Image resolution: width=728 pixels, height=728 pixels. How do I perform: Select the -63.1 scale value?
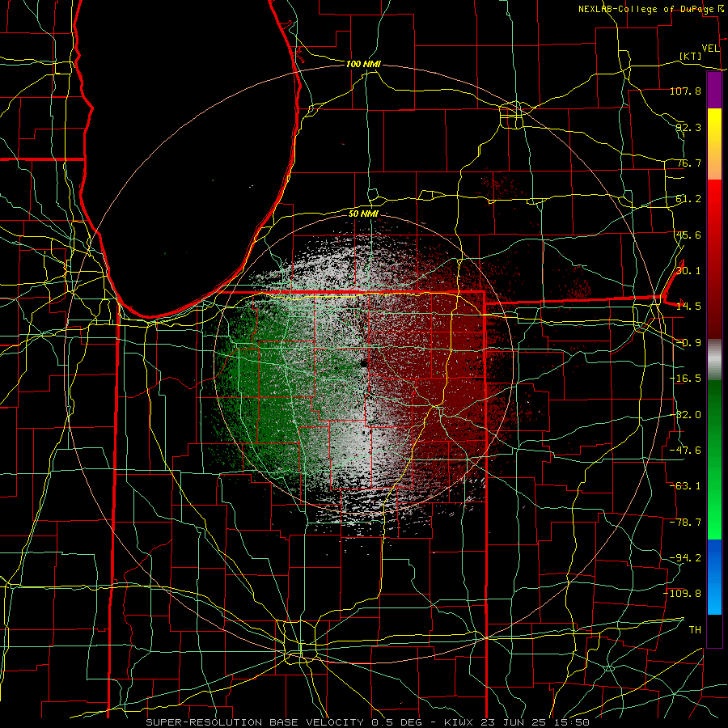click(685, 486)
